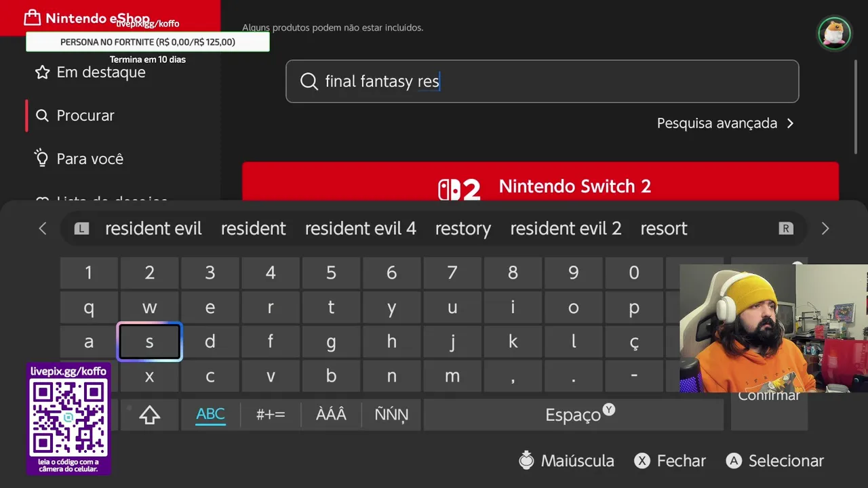Hit the p key on keyboard
The height and width of the screenshot is (488, 868).
[634, 308]
